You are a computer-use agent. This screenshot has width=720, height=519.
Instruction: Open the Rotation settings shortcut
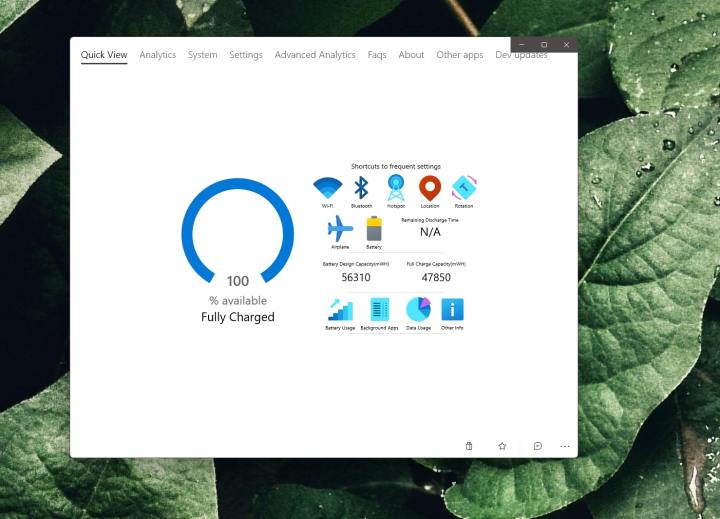pyautogui.click(x=464, y=188)
